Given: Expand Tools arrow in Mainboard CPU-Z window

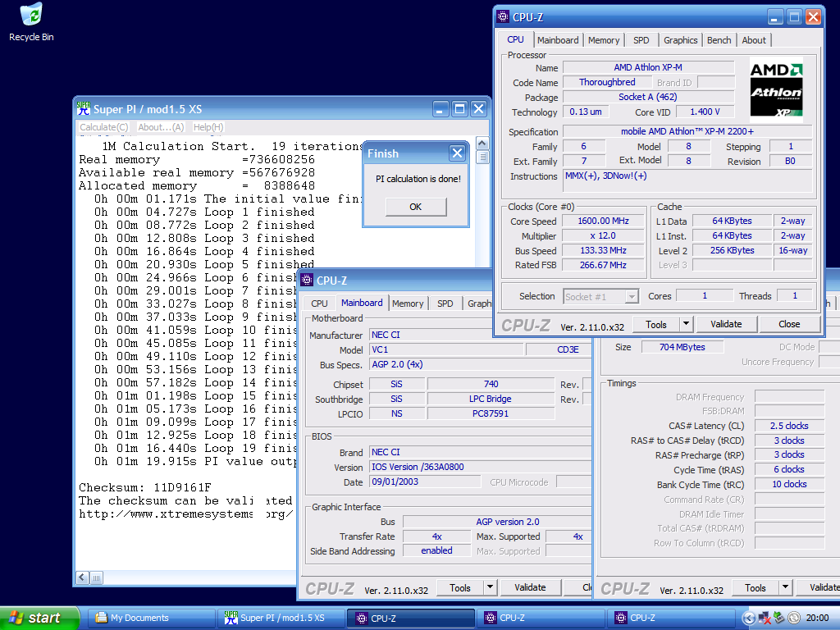Looking at the screenshot, I should [491, 587].
